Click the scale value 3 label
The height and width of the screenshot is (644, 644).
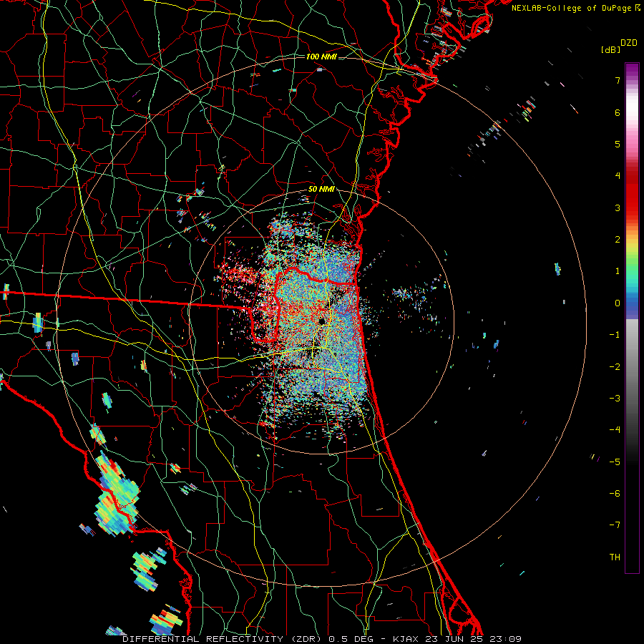[618, 208]
